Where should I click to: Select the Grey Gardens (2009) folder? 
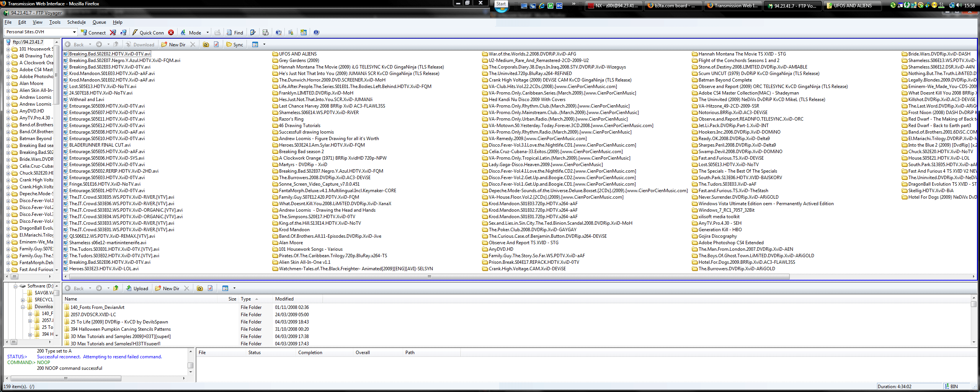pyautogui.click(x=299, y=60)
